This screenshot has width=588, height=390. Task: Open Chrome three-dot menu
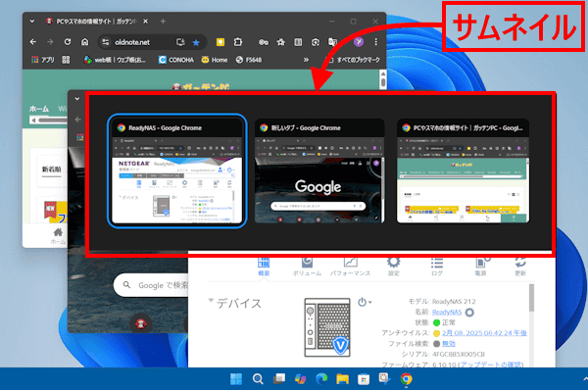coord(376,42)
